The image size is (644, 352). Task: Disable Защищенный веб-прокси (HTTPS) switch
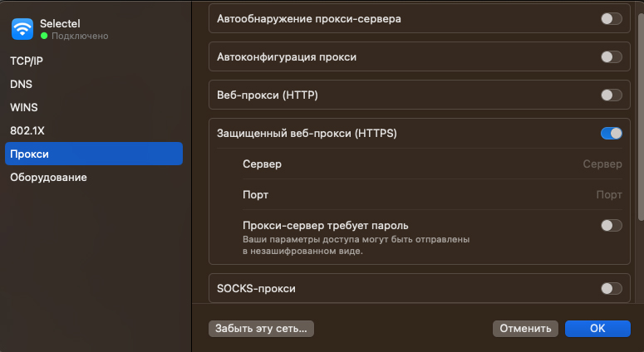tap(611, 133)
